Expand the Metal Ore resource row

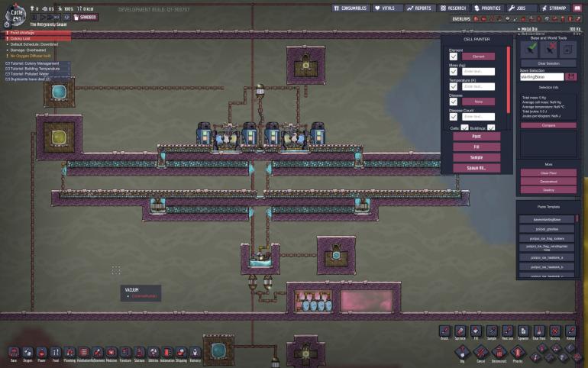[x=548, y=29]
